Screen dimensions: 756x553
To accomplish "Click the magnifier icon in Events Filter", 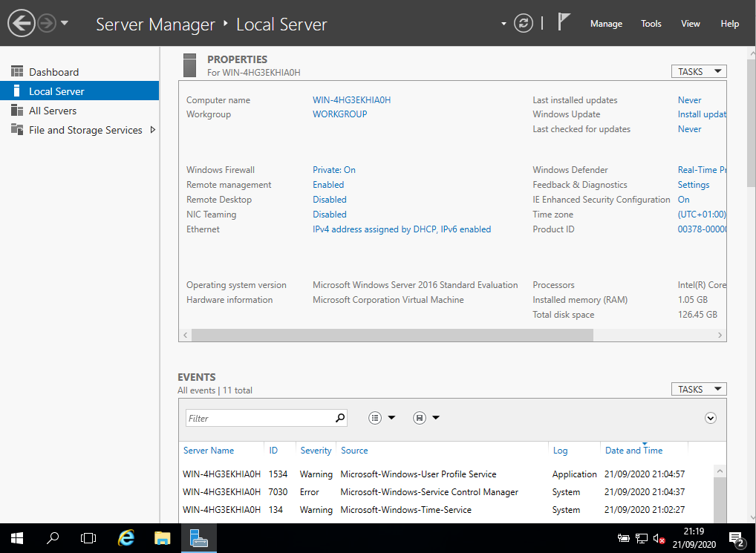I will pos(340,418).
